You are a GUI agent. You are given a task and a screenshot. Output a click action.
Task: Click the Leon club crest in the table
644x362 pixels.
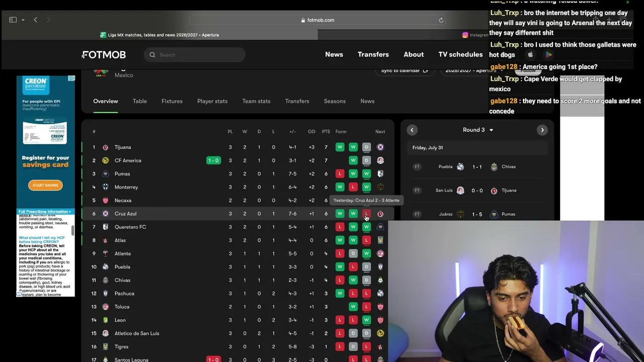[x=105, y=320]
